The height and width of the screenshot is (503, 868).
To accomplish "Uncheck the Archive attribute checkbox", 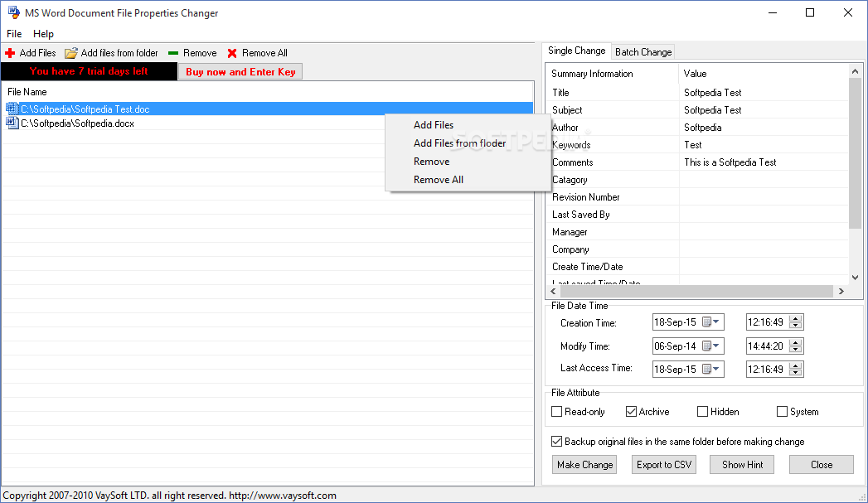I will [631, 412].
